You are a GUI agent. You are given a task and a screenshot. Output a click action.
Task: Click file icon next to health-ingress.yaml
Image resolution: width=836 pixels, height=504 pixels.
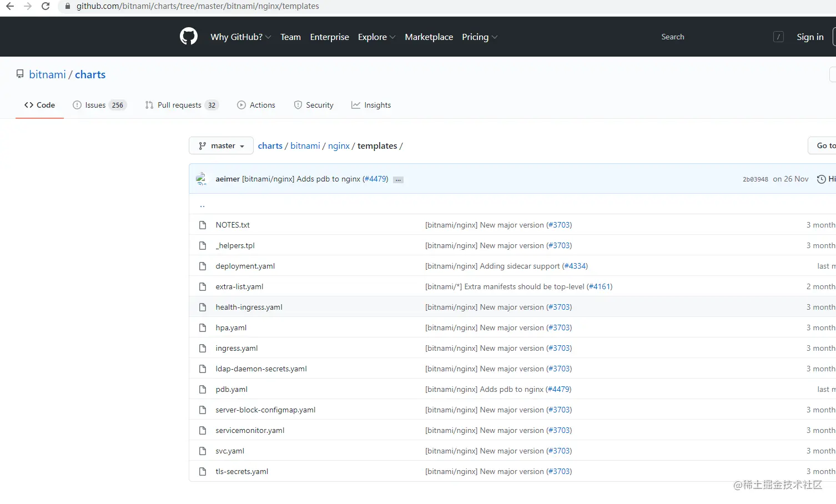(203, 307)
